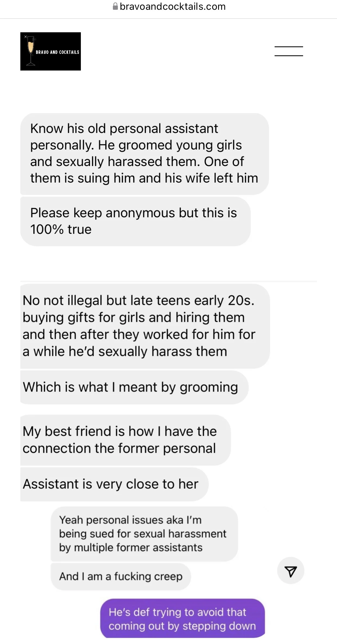
Task: Click the champagne glass in the logo
Action: pos(30,51)
